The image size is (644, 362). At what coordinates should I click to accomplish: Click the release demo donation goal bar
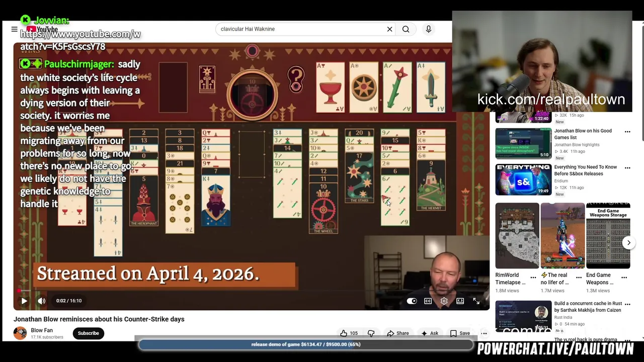(306, 344)
